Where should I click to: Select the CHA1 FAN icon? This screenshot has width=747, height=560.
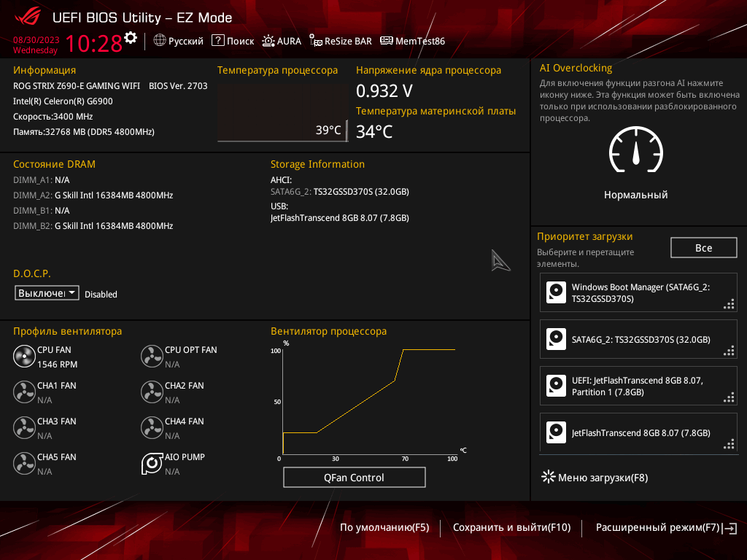[24, 392]
